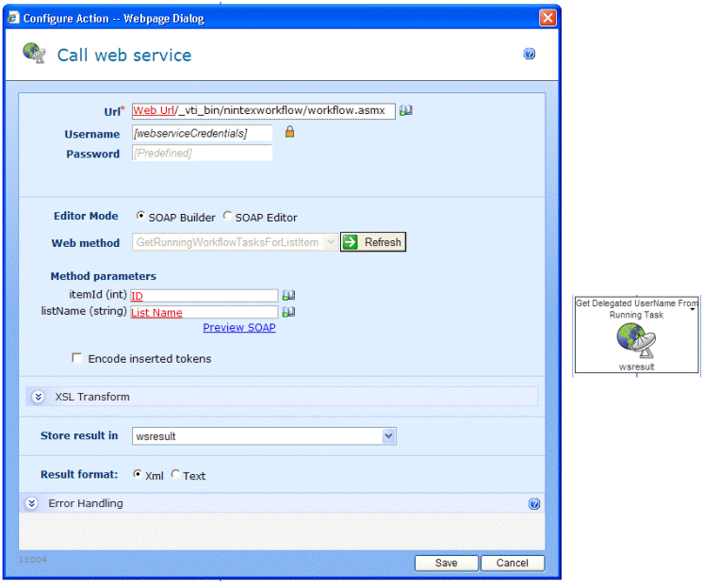Open insert reference icon beside itemId field
Screen dimensions: 702x588
(x=288, y=295)
